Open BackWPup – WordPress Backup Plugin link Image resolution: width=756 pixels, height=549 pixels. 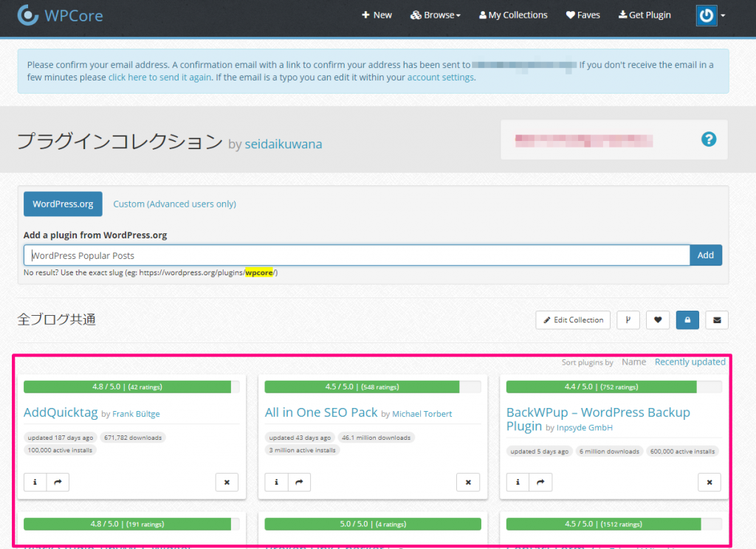coord(598,419)
